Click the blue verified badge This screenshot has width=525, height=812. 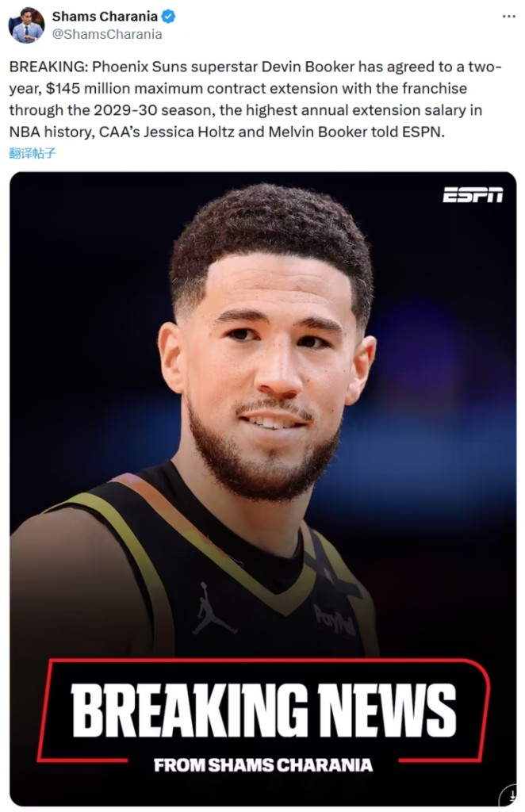click(x=168, y=17)
